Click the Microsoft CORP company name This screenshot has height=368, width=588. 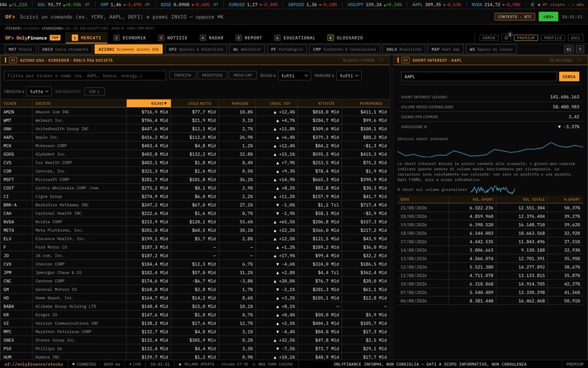pyautogui.click(x=52, y=180)
